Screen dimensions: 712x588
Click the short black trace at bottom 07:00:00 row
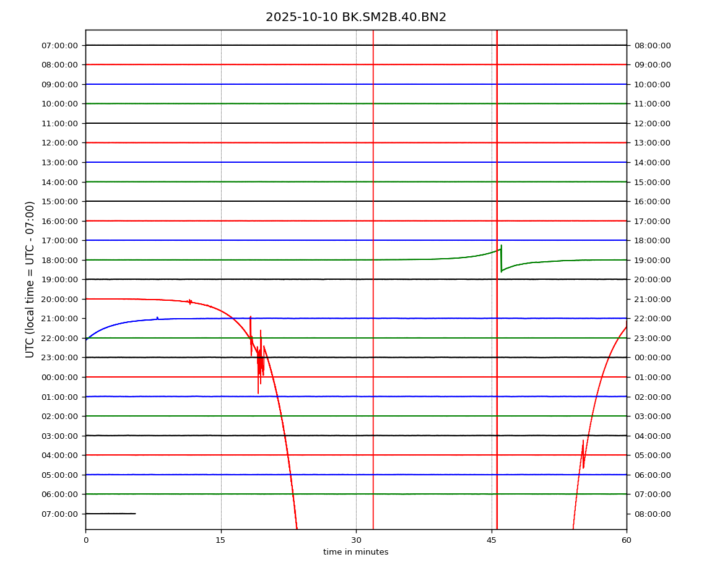pos(110,514)
